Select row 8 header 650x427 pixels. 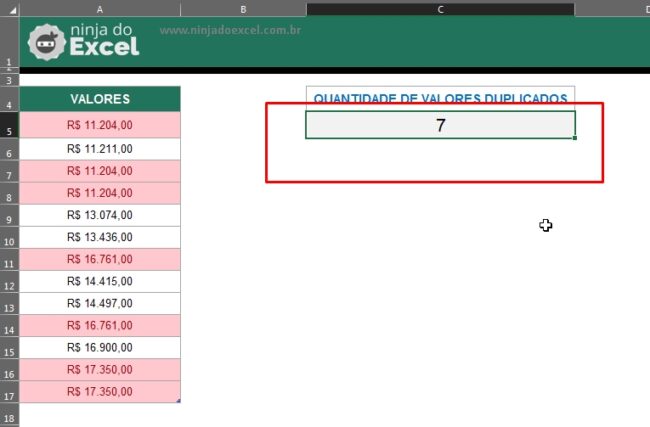click(x=9, y=193)
